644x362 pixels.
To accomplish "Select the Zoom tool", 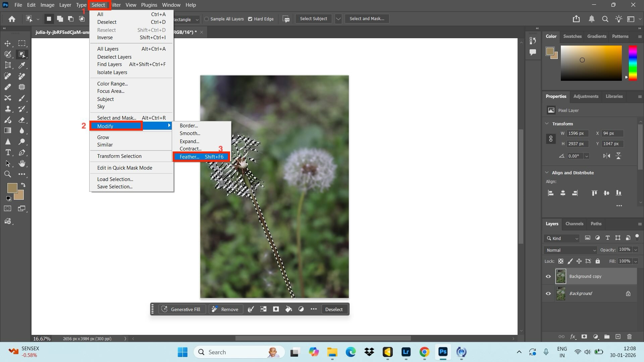I will pos(8,174).
